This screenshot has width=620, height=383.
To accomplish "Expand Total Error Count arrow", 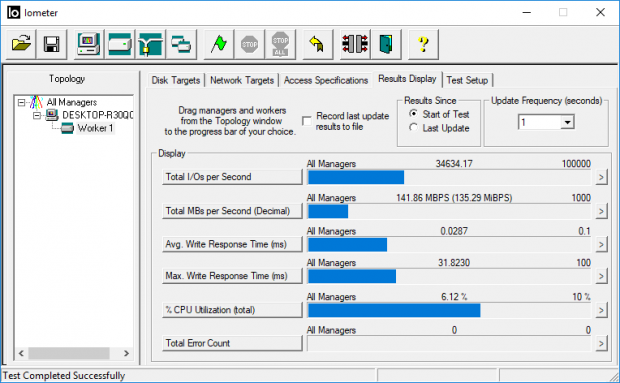I will coord(601,344).
